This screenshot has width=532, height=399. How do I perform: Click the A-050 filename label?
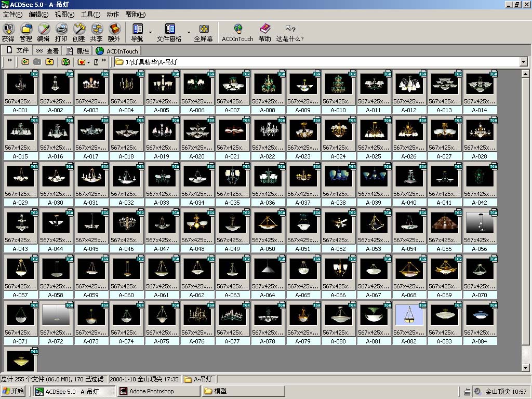[x=268, y=249]
